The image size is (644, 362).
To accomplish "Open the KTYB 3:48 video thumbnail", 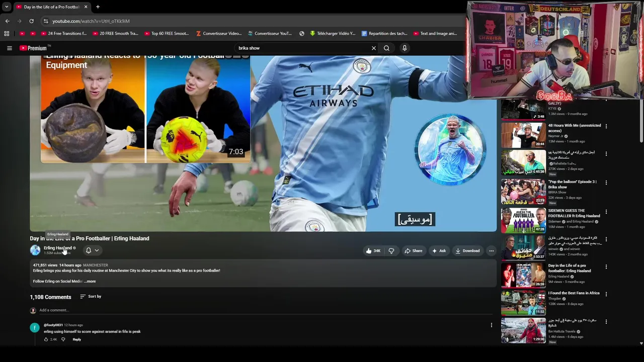I will pos(523,110).
